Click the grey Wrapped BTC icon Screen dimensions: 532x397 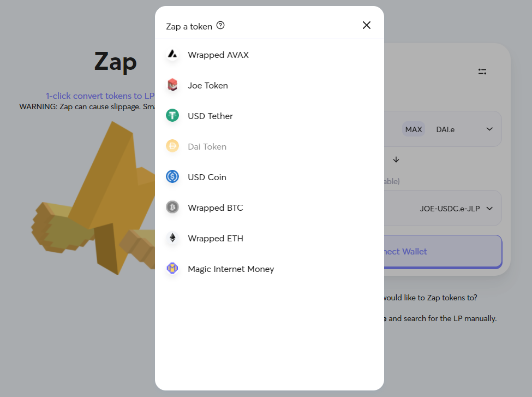point(172,207)
